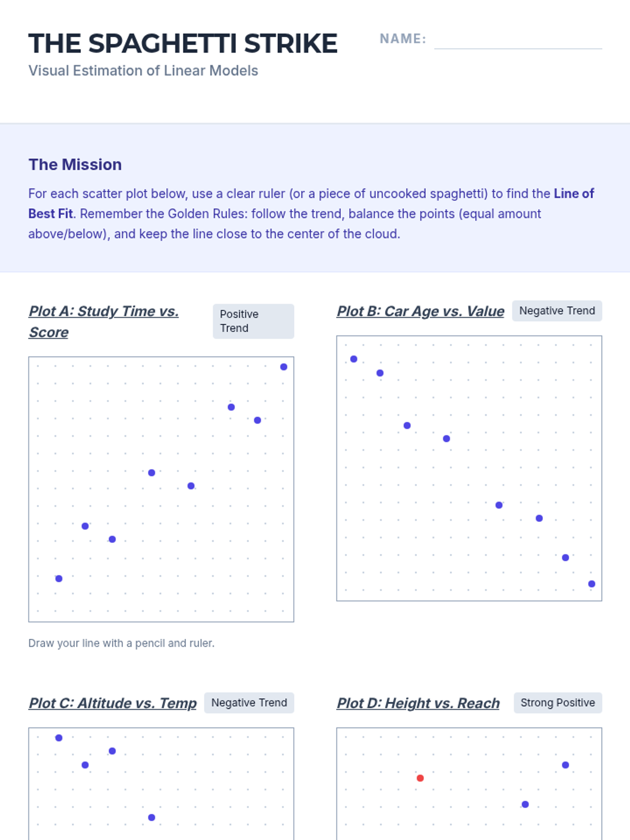
Task: Click The Mission heading
Action: (x=75, y=164)
